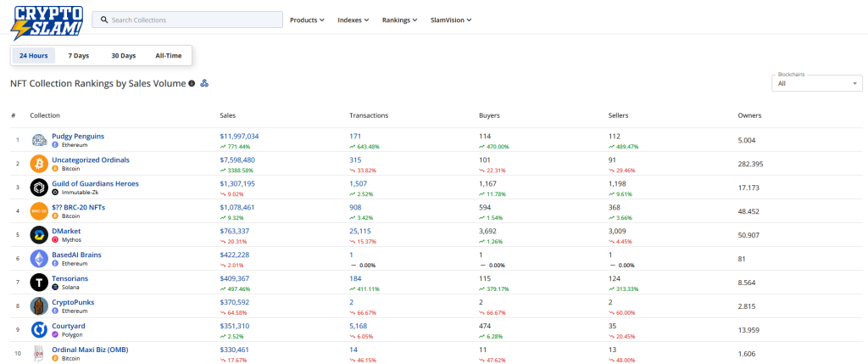The height and width of the screenshot is (364, 868).
Task: Click the 25,115 transactions value
Action: click(359, 231)
